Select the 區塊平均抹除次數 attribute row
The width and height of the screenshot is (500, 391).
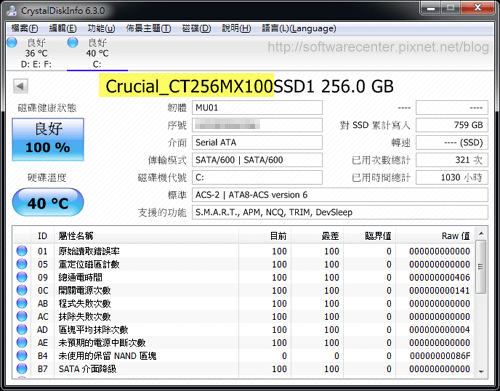(x=243, y=329)
